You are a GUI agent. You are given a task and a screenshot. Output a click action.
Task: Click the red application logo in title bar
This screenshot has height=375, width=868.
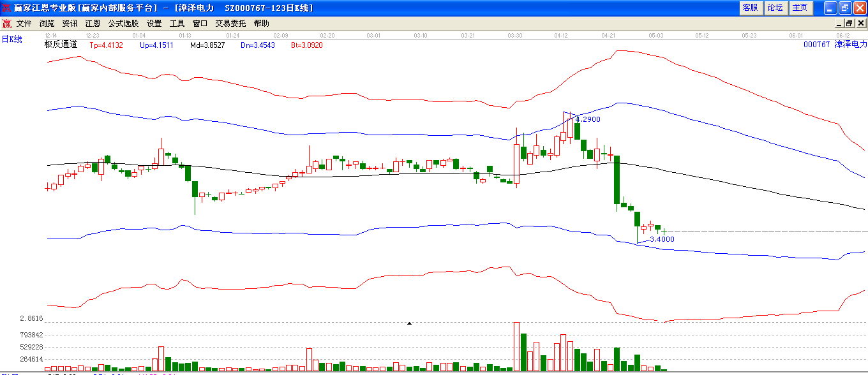tap(6, 8)
